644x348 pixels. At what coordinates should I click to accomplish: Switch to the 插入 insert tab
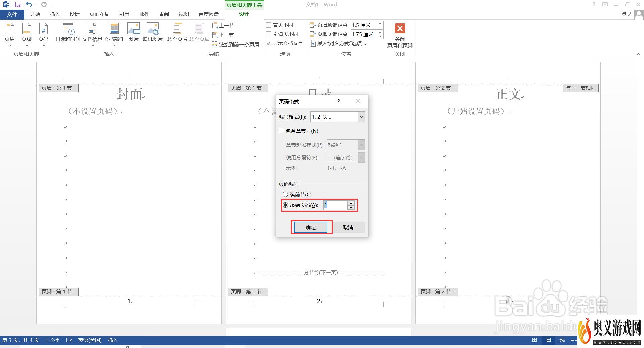point(55,14)
